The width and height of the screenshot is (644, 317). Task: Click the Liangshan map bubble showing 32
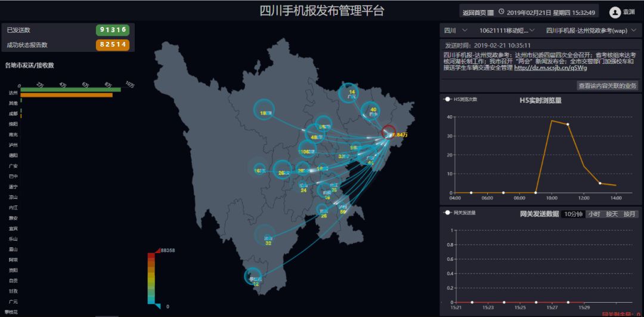coord(265,235)
